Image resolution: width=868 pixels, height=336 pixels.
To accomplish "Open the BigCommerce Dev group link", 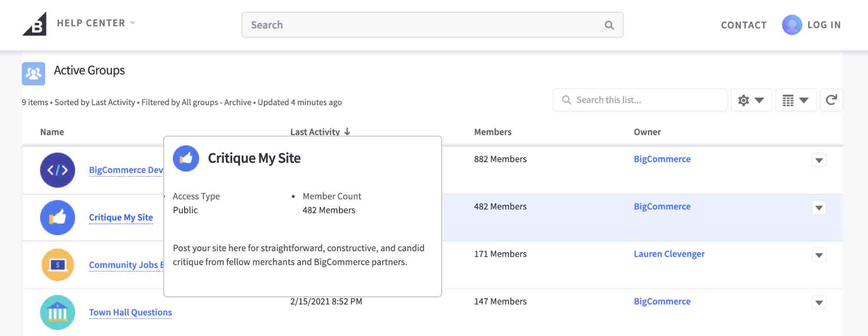I will [126, 170].
